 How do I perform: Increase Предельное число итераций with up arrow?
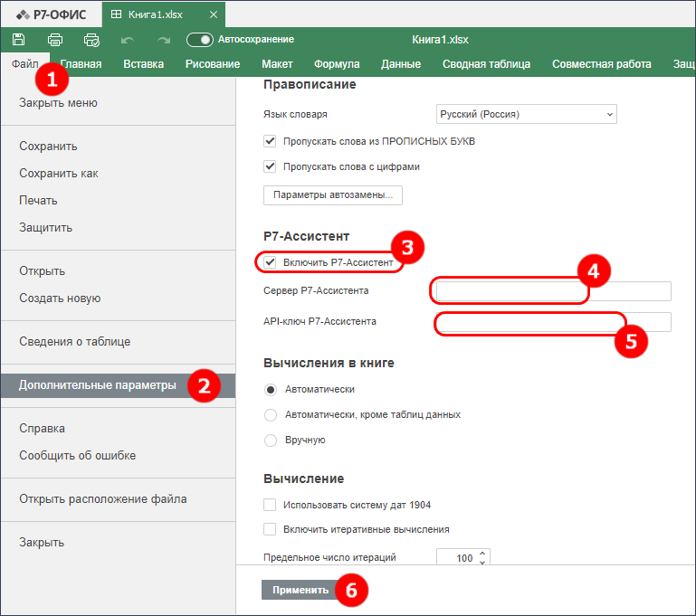pos(482,554)
